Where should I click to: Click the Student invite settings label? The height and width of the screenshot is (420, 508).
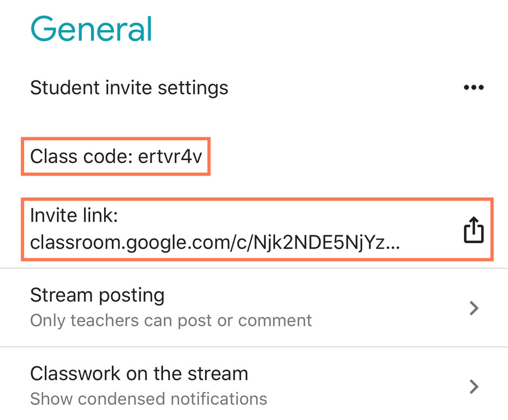(x=129, y=87)
